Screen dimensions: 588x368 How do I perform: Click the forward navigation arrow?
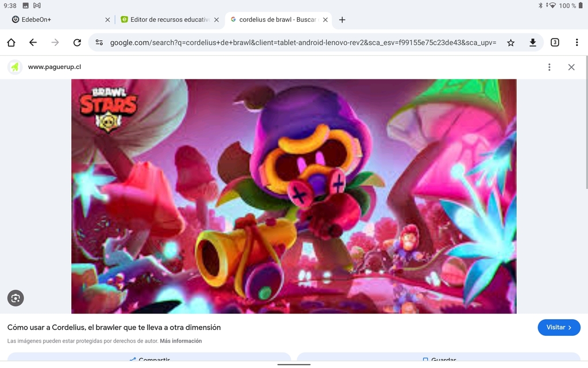(x=55, y=43)
